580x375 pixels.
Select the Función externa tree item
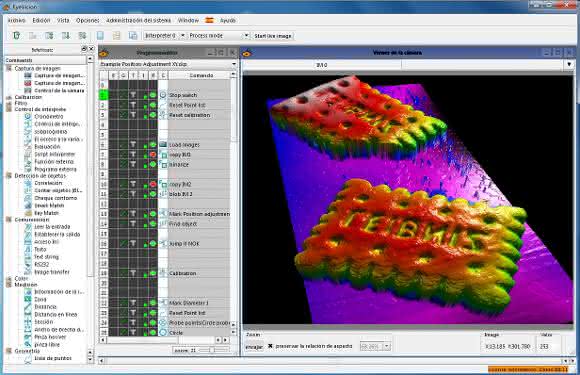[x=54, y=162]
